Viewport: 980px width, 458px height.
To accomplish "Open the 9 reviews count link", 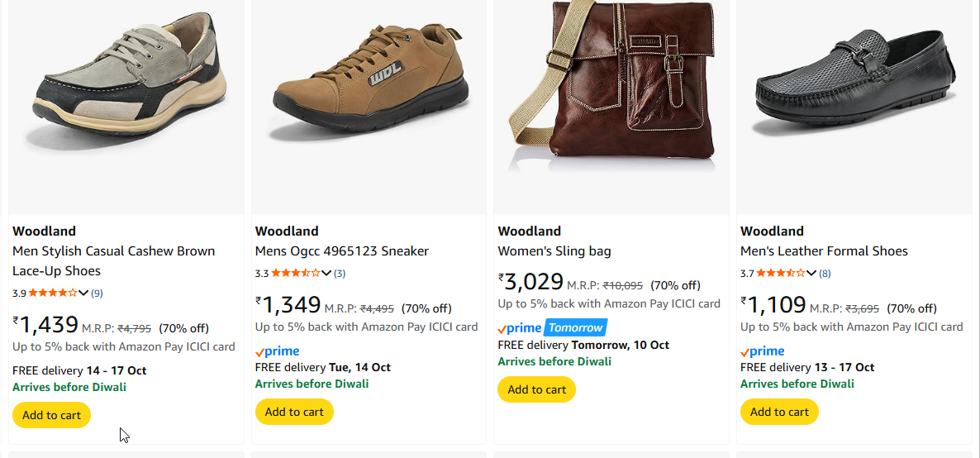I will pos(97,293).
